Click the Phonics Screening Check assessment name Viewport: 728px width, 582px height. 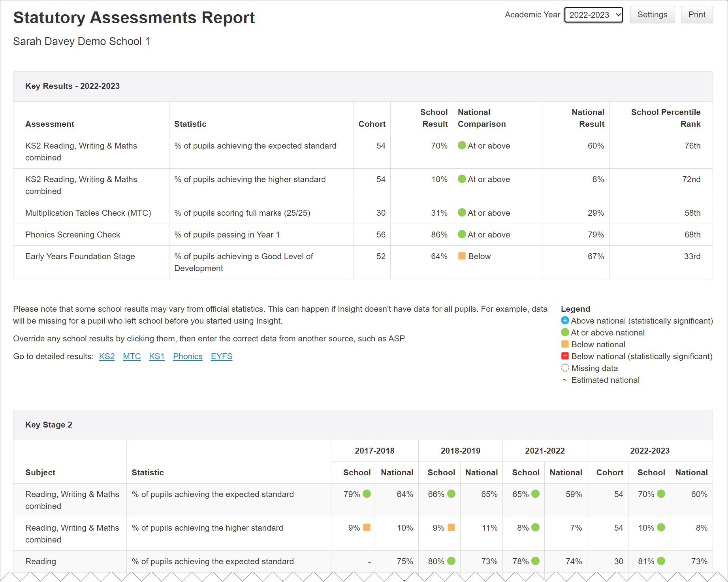(x=73, y=235)
